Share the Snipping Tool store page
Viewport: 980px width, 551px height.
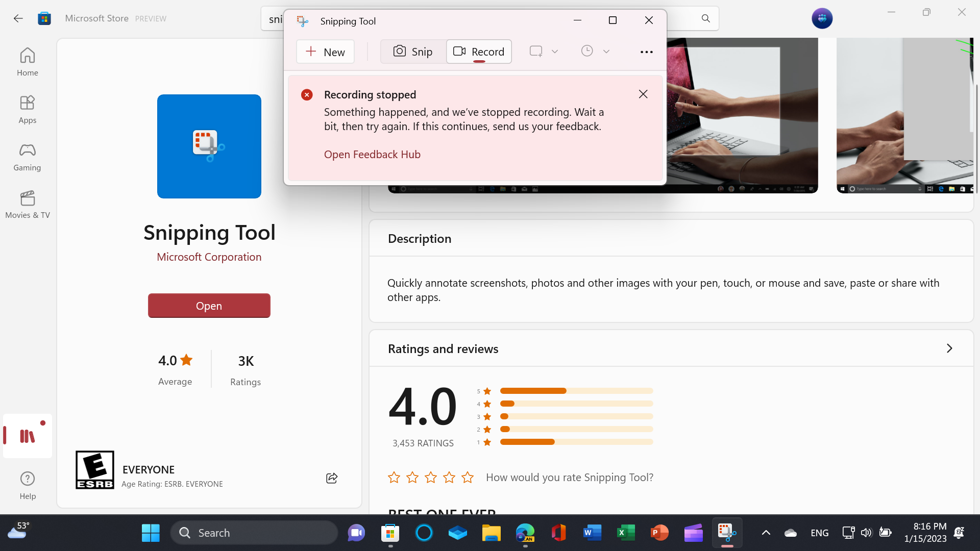pyautogui.click(x=331, y=478)
